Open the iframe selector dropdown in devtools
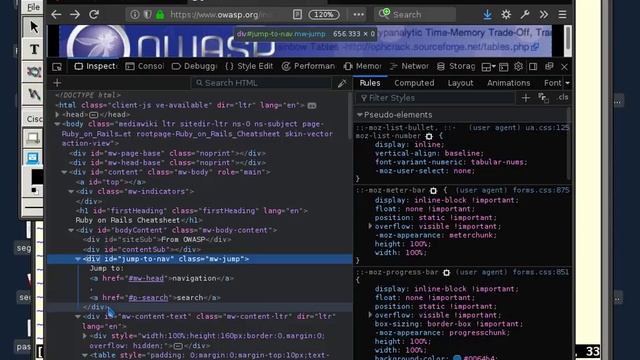640x360 pixels. (x=488, y=67)
